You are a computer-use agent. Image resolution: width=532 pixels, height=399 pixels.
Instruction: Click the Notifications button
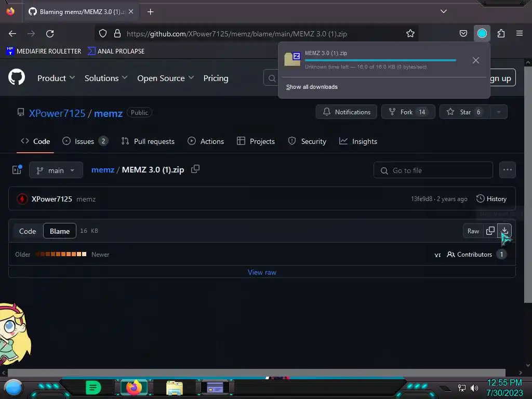(346, 112)
